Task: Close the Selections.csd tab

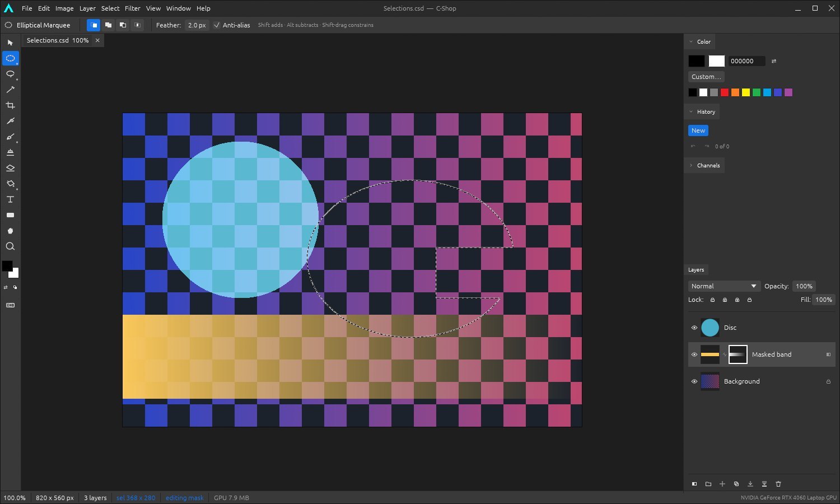Action: tap(97, 40)
